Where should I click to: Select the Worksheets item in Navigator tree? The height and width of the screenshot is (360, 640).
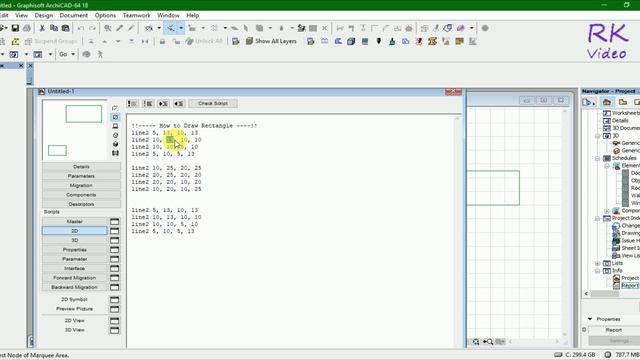[x=622, y=113]
